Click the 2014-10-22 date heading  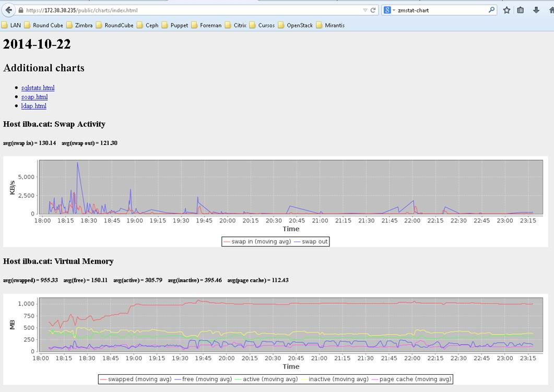(37, 44)
